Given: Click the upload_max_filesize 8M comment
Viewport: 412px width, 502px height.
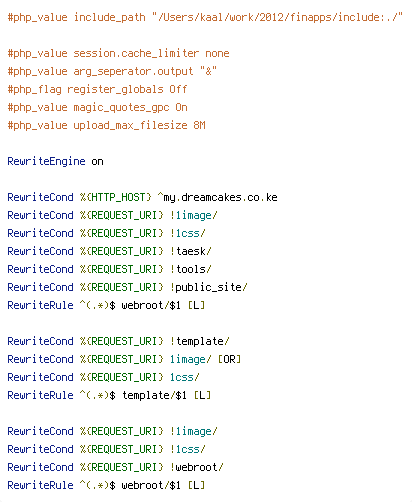Looking at the screenshot, I should pyautogui.click(x=106, y=125).
